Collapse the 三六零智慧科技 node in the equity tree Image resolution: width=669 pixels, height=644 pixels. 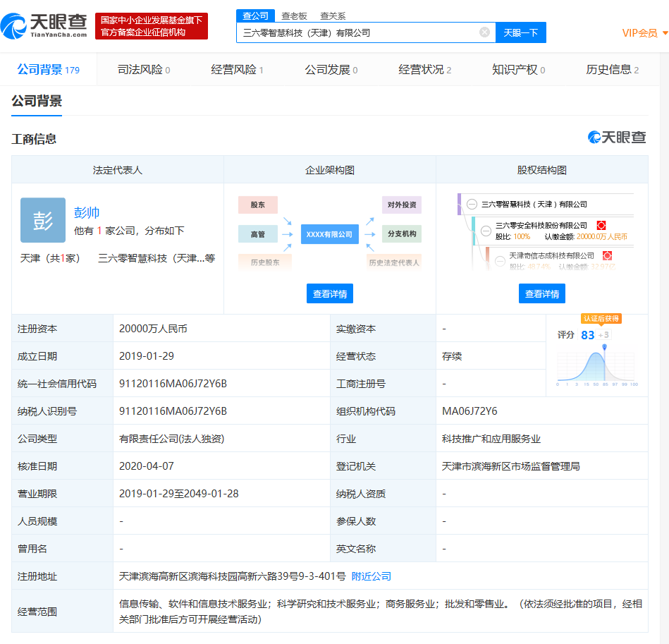tap(472, 205)
